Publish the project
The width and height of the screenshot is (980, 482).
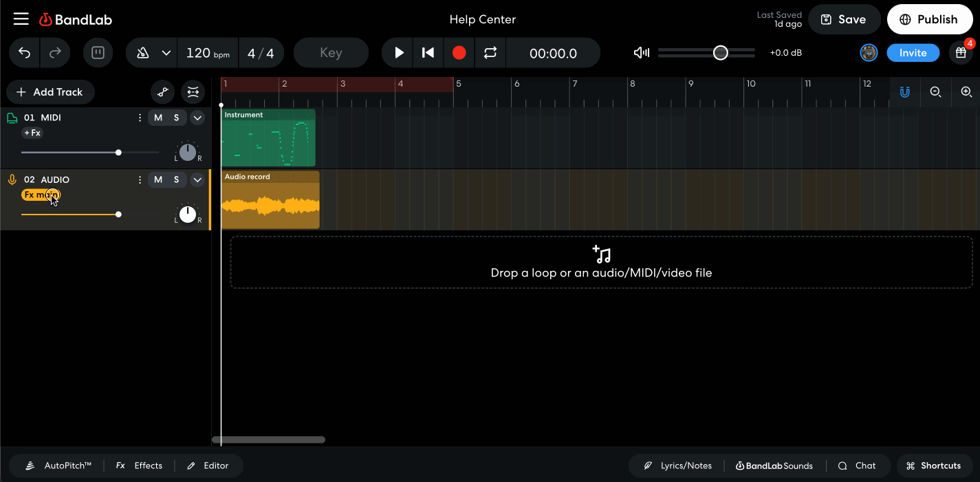coord(930,19)
